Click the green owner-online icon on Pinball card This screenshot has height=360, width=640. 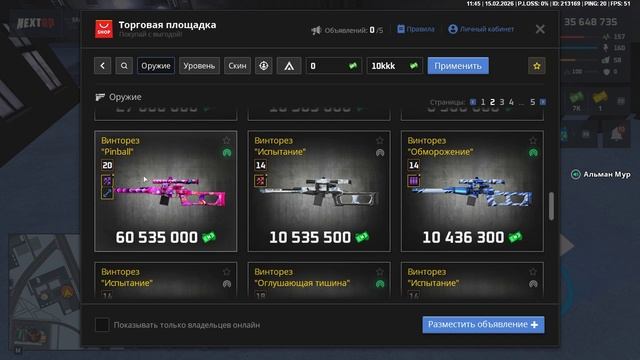227,153
